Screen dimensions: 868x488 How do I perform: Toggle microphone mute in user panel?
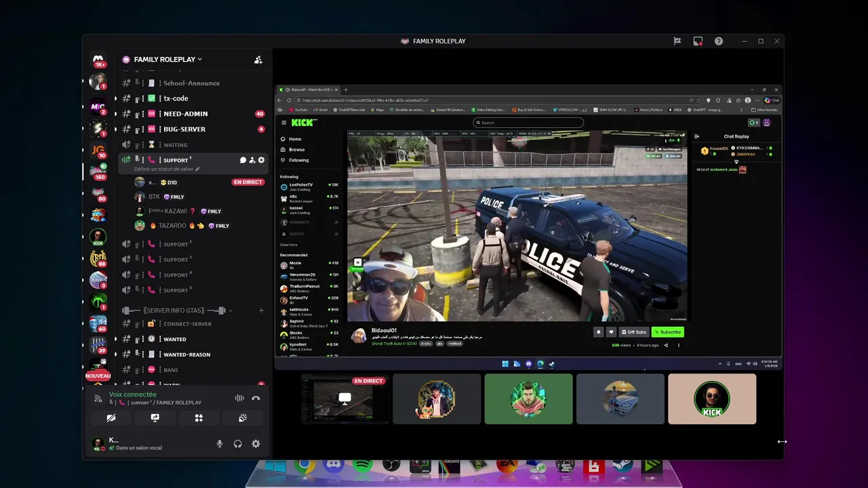[x=220, y=444]
